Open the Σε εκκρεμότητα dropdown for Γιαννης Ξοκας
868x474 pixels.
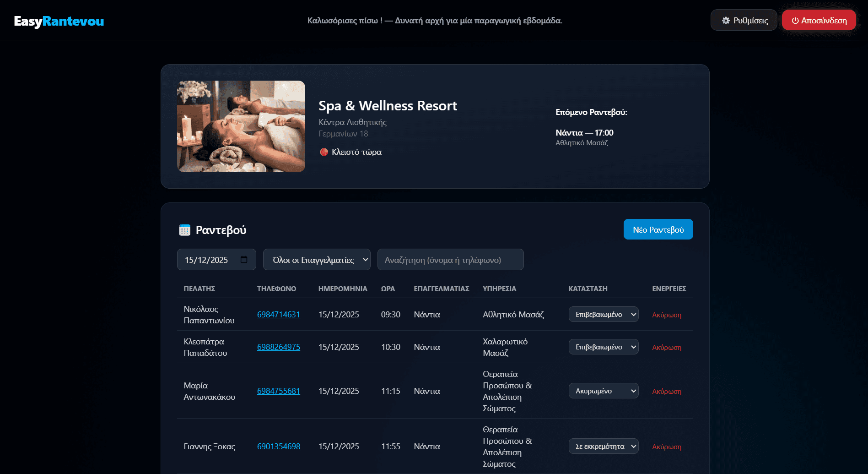pos(603,446)
